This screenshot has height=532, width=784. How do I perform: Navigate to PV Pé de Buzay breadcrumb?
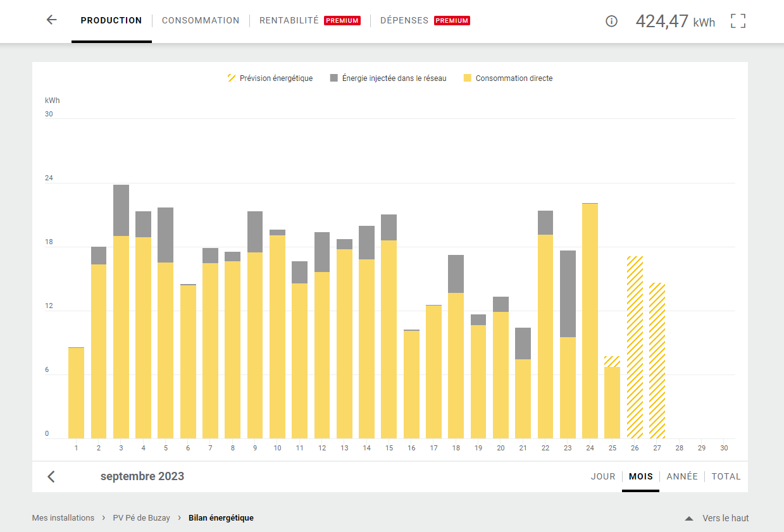(141, 518)
